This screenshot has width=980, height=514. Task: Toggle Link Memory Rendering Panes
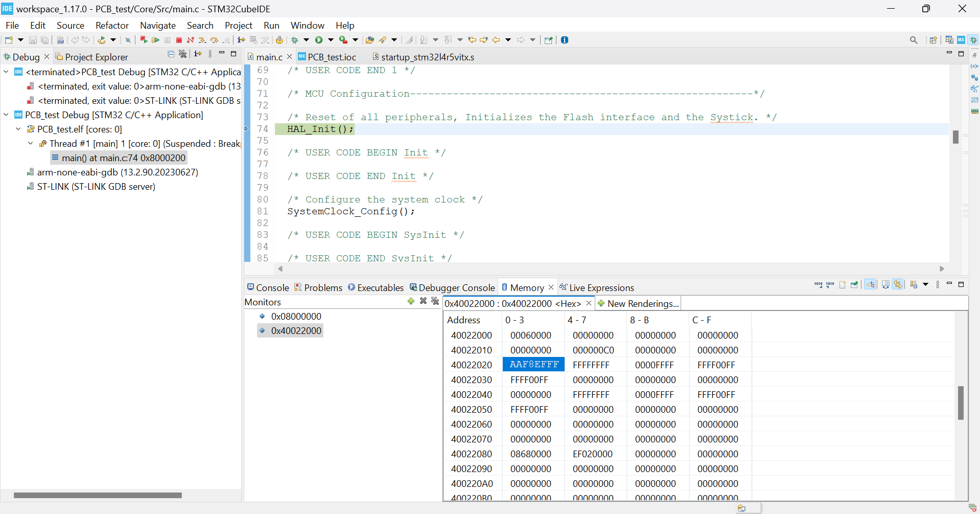[898, 285]
